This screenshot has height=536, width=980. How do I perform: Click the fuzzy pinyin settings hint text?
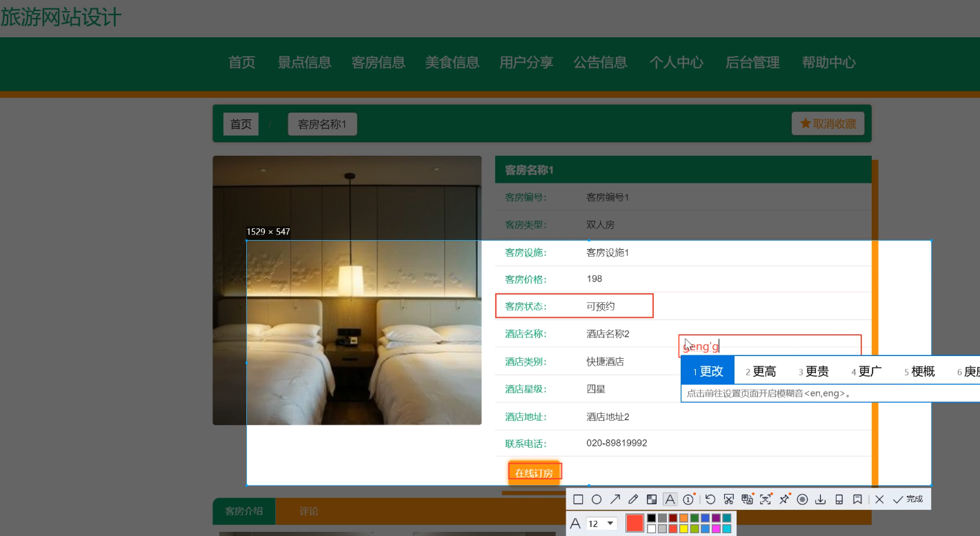click(x=769, y=393)
